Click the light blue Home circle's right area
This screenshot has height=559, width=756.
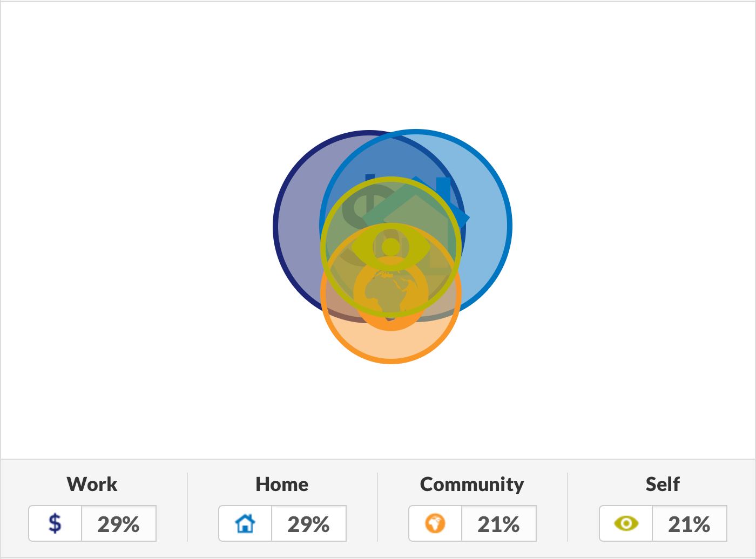pyautogui.click(x=486, y=227)
